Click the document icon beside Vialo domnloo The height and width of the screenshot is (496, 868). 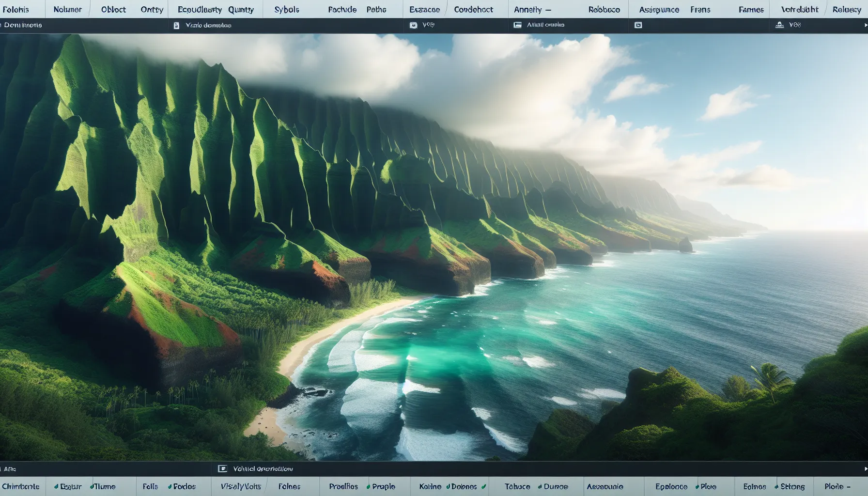(x=176, y=25)
